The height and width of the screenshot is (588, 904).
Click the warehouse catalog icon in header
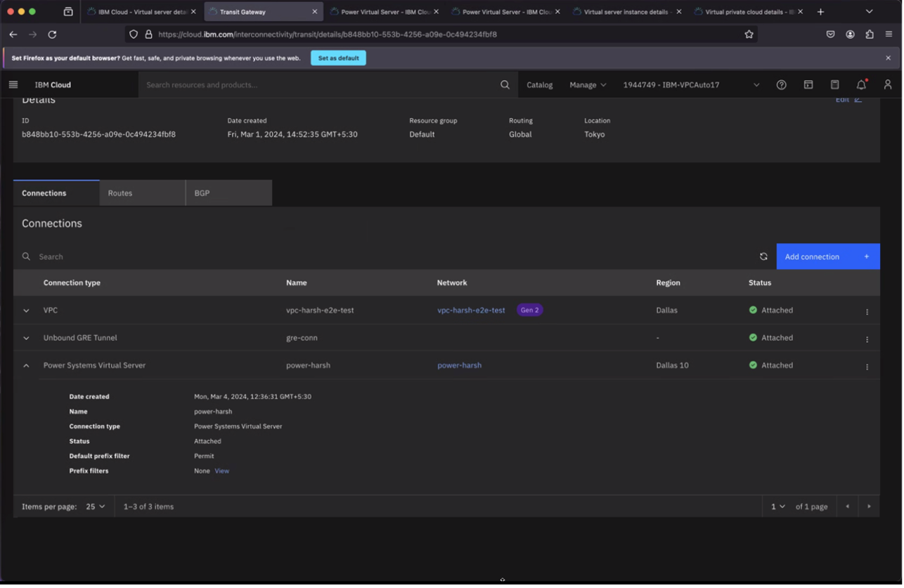point(808,84)
